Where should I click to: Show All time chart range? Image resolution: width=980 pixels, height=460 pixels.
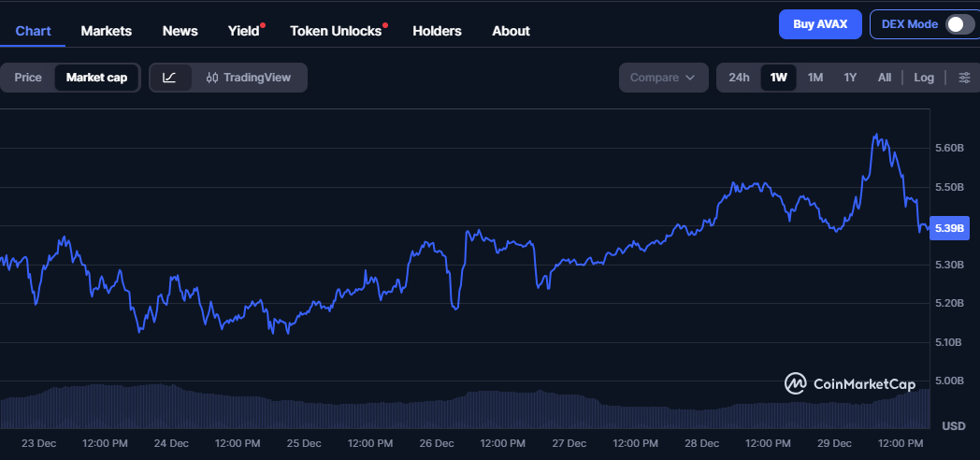(884, 78)
